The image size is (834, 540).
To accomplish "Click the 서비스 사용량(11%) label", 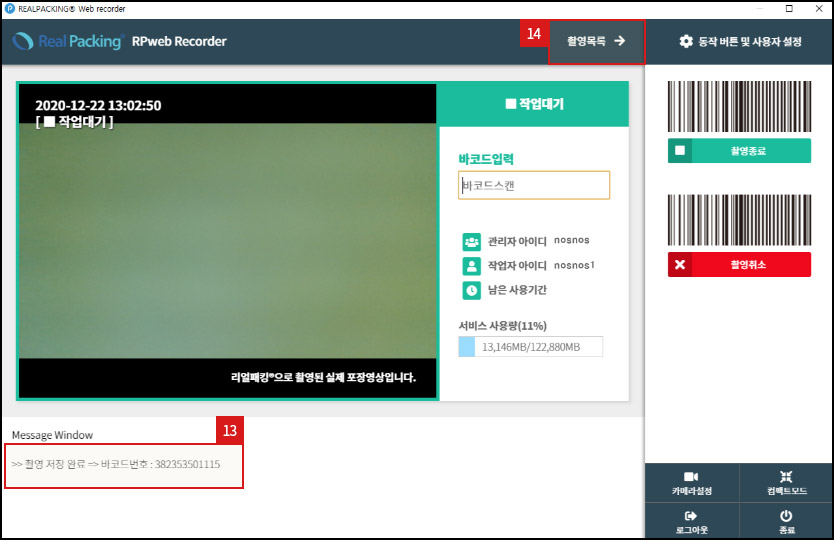I will point(503,326).
